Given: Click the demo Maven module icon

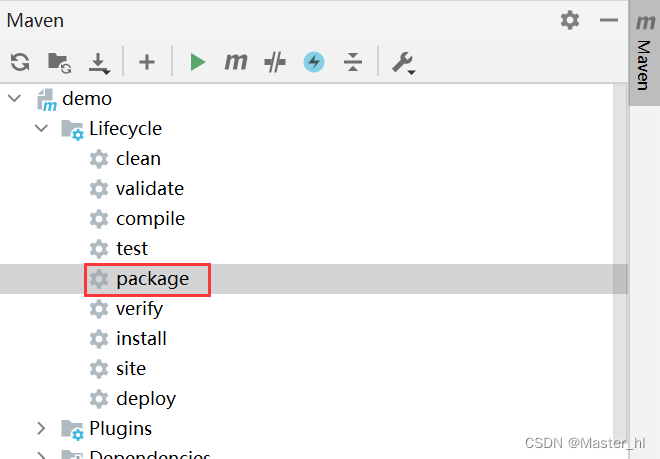Looking at the screenshot, I should coord(47,100).
